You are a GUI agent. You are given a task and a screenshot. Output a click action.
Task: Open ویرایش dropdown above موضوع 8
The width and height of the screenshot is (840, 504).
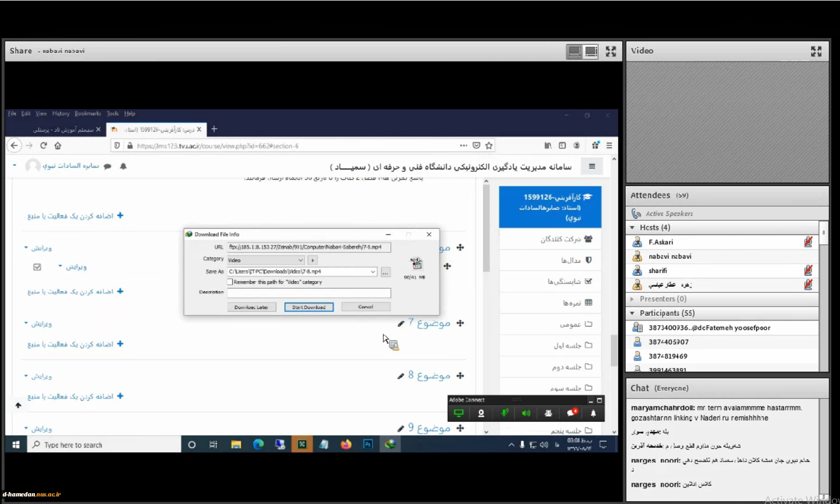pos(38,376)
